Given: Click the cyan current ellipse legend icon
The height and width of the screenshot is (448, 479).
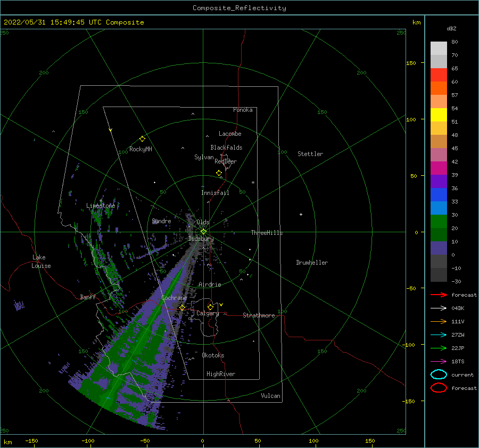Looking at the screenshot, I should (x=439, y=374).
